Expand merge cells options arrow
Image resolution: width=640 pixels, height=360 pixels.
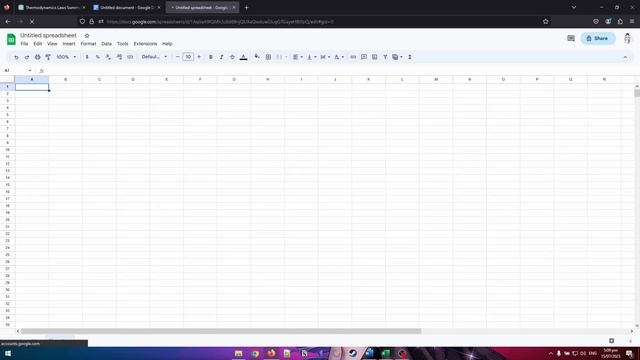(286, 57)
